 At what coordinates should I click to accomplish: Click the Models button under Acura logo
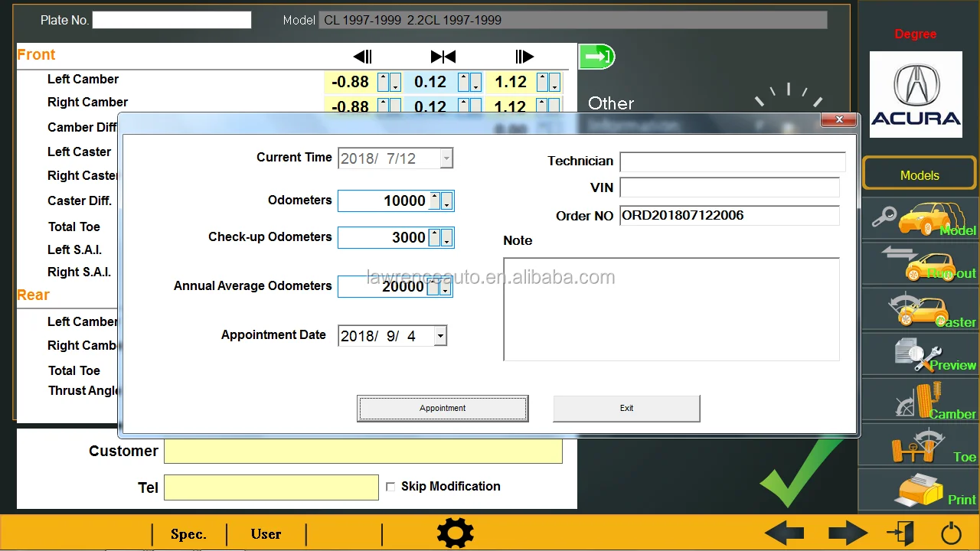click(x=920, y=175)
